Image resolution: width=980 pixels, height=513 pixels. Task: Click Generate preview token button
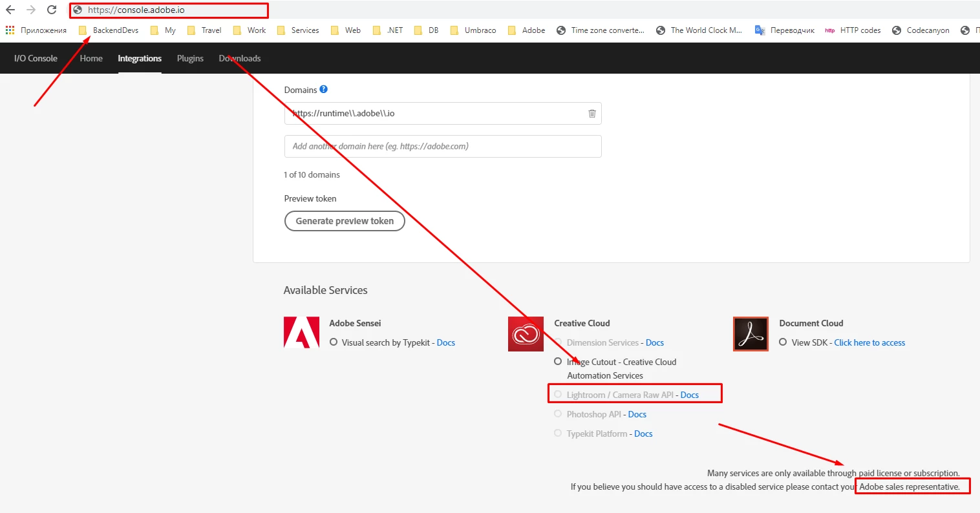[x=345, y=221]
